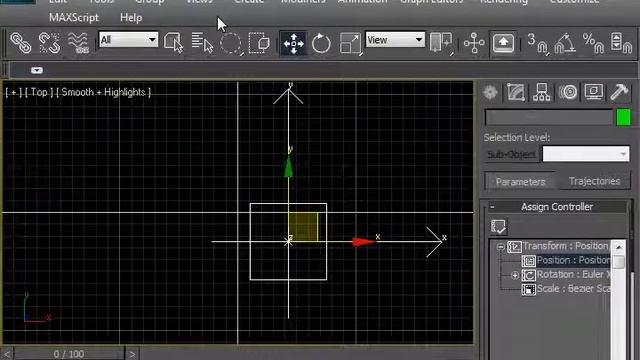Click the Trajectories button
This screenshot has height=360, width=640.
(x=594, y=181)
